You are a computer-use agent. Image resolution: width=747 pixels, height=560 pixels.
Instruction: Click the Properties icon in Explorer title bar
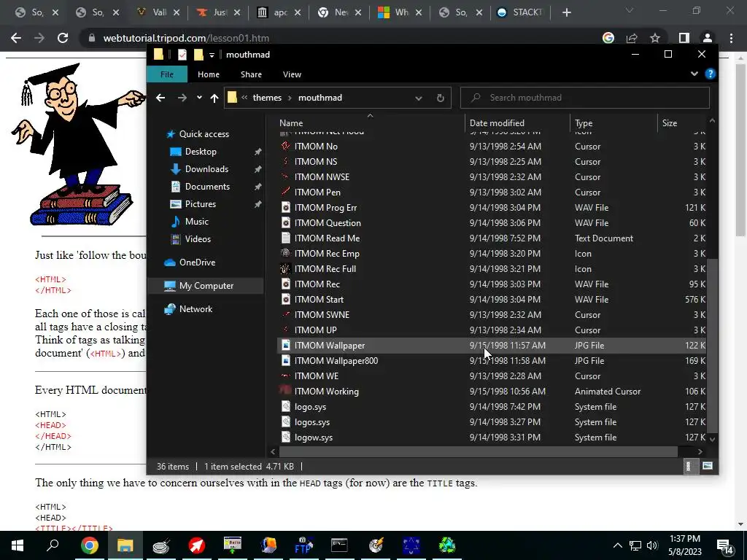pyautogui.click(x=182, y=55)
